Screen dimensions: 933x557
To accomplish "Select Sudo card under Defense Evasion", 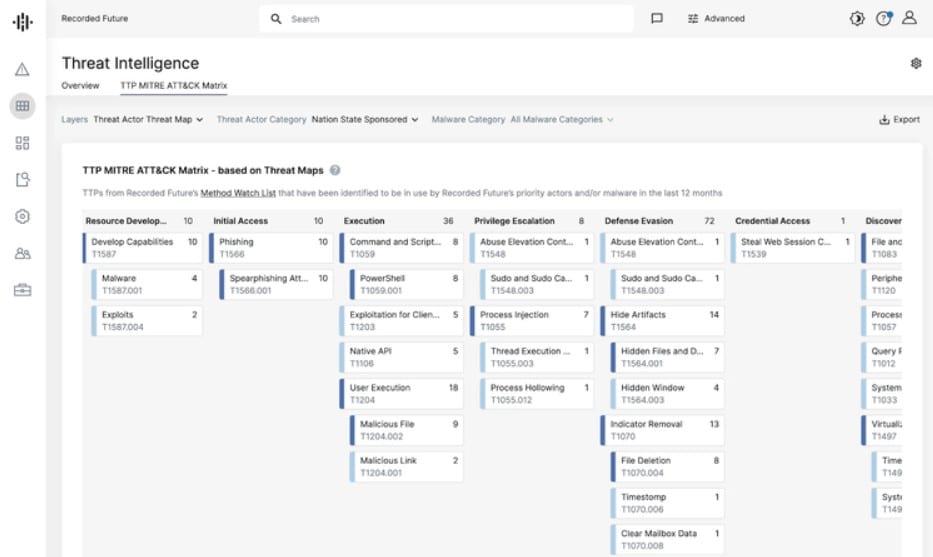I will click(x=667, y=284).
